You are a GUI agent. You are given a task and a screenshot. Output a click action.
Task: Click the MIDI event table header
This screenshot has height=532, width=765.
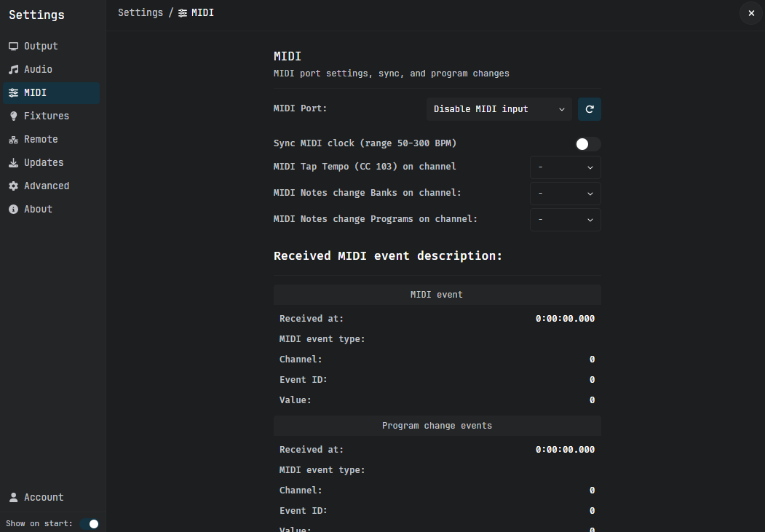(437, 295)
